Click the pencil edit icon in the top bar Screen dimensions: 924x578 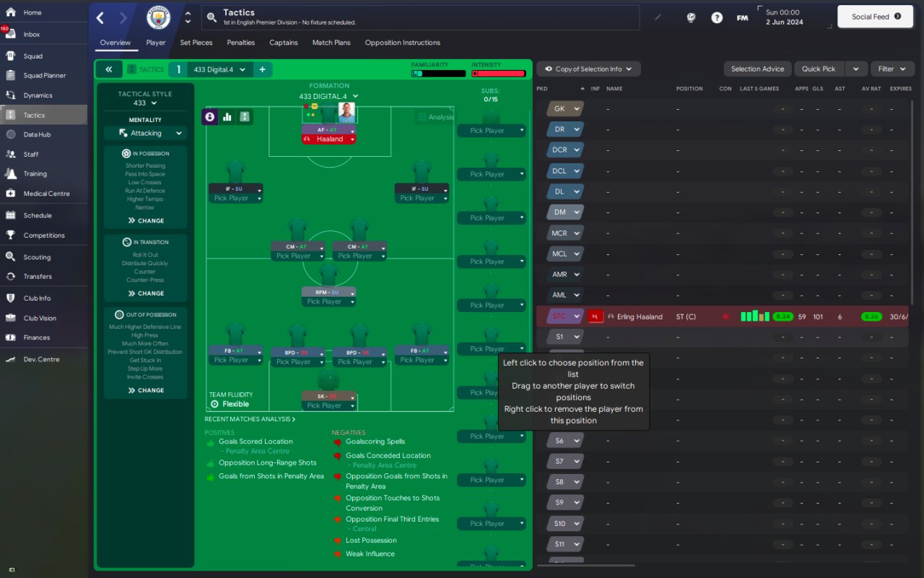[657, 17]
